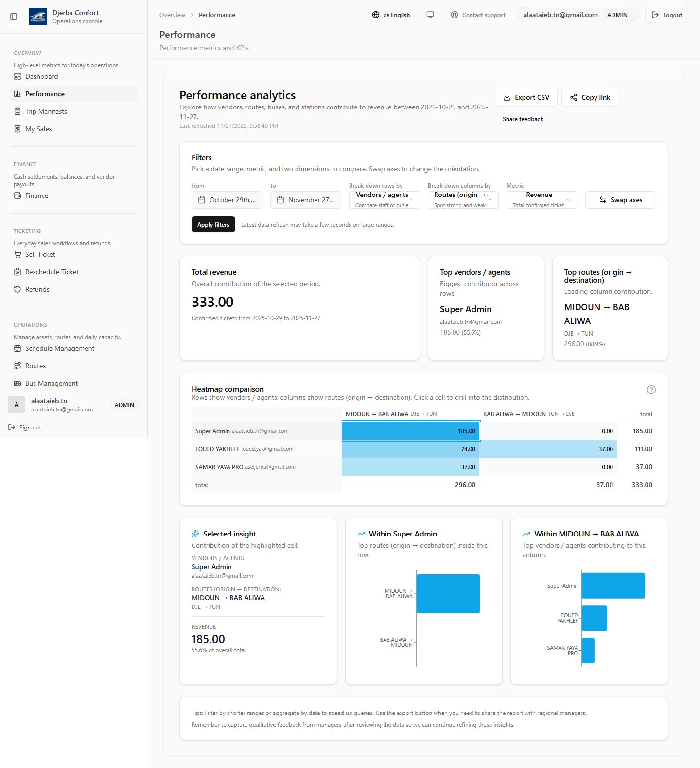700x768 pixels.
Task: Open the Vendors / agents rows dropdown
Action: (x=384, y=200)
